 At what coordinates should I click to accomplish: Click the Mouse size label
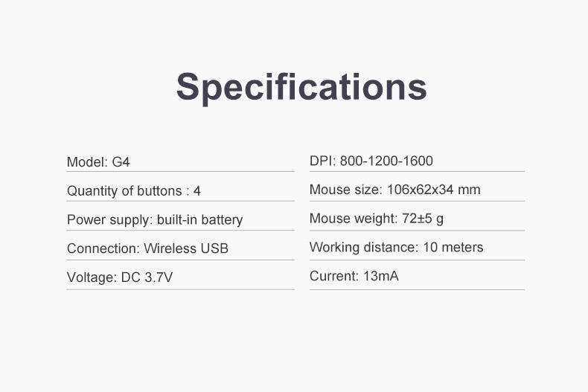point(345,190)
